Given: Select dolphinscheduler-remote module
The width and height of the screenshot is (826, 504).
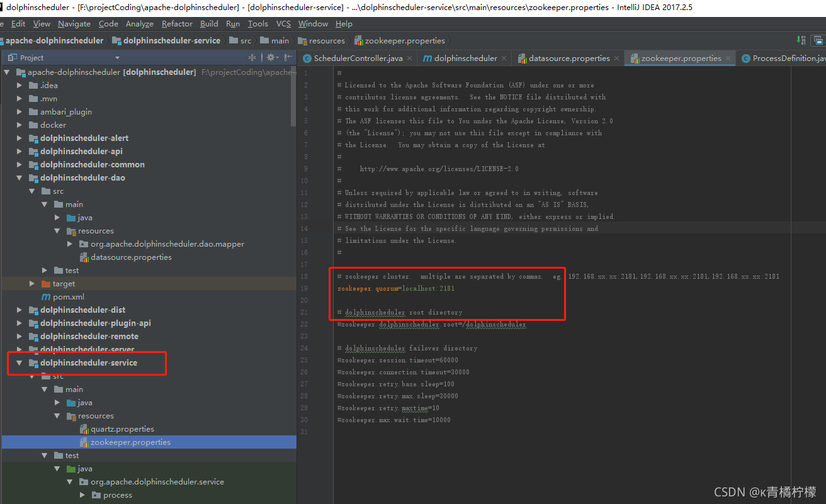Looking at the screenshot, I should pos(89,336).
